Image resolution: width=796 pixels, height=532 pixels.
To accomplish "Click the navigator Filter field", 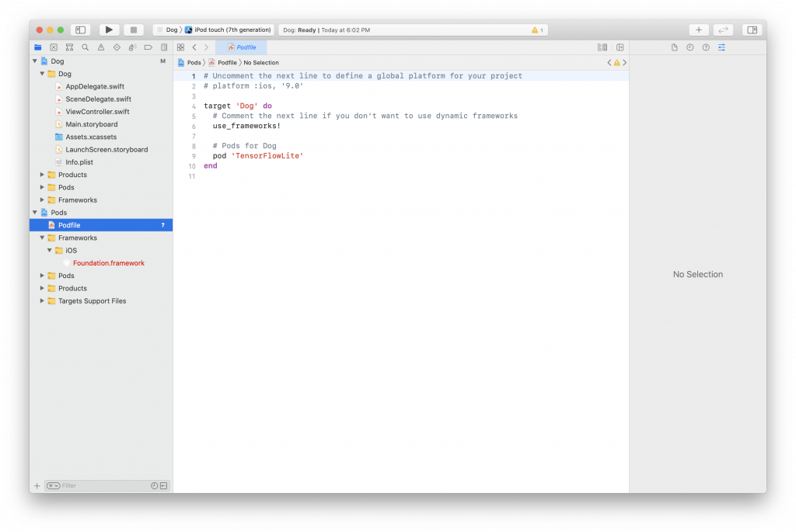I will [103, 485].
